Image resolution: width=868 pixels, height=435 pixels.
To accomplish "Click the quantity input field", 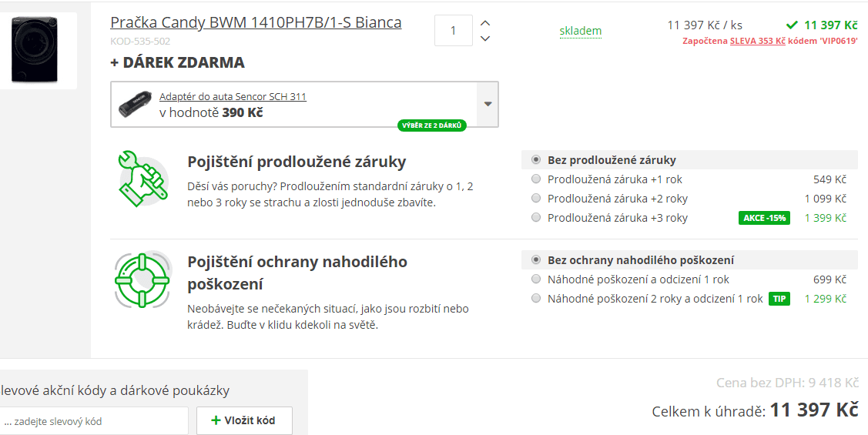I will pyautogui.click(x=454, y=31).
